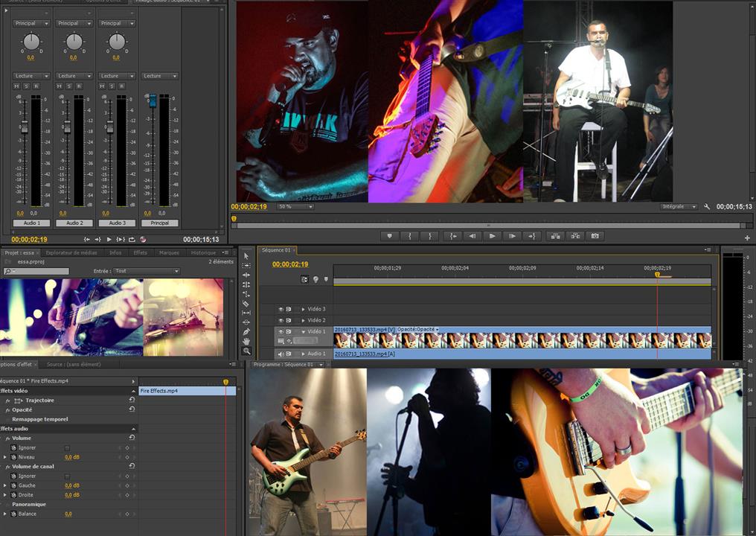The image size is (756, 536).
Task: Go to In point in program monitor
Action: [x=453, y=236]
